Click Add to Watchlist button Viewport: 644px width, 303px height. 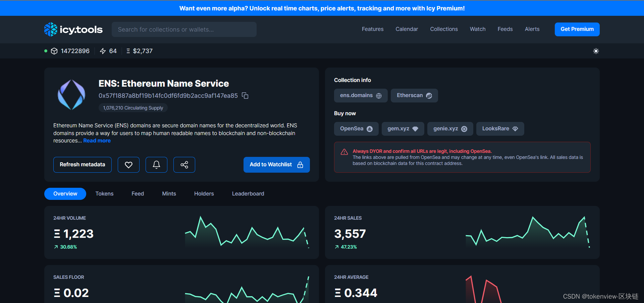coord(276,165)
